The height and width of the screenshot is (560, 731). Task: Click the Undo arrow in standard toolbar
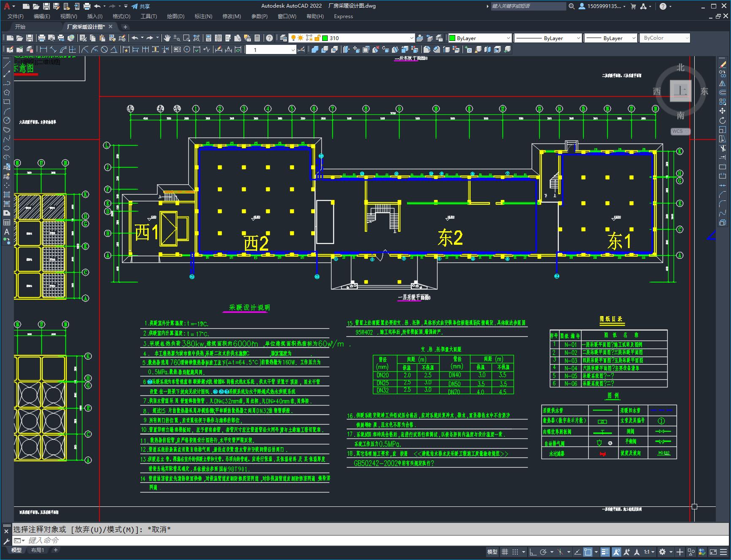pos(135,38)
